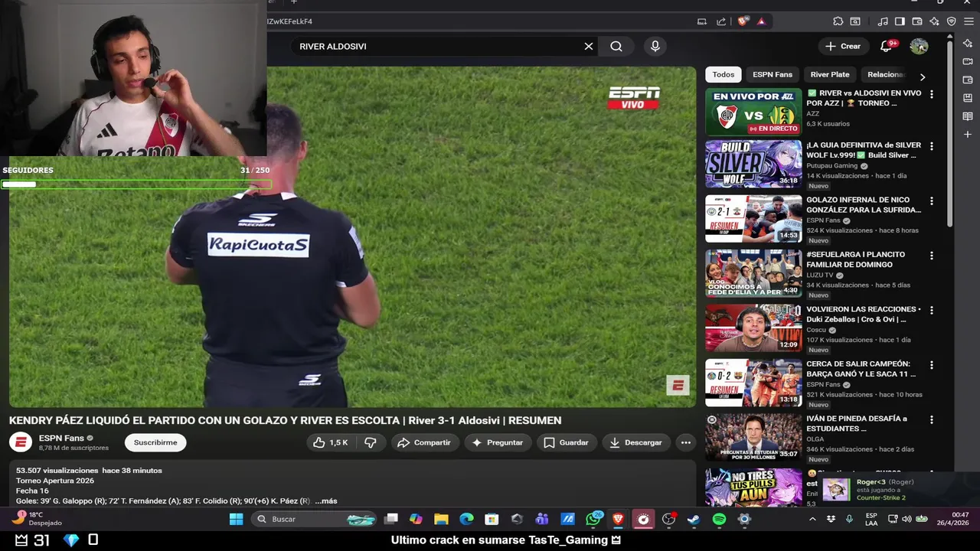
Task: Open Brave Rewards triangle icon
Action: (761, 21)
